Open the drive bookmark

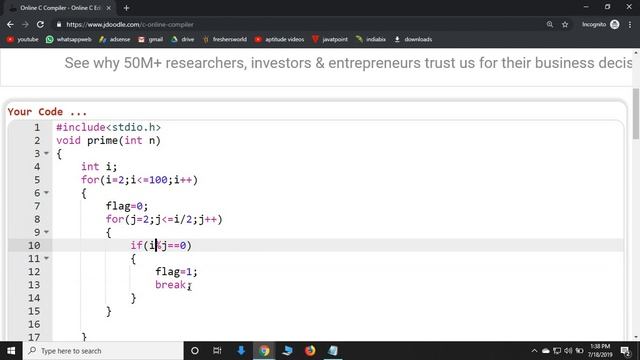pos(182,39)
